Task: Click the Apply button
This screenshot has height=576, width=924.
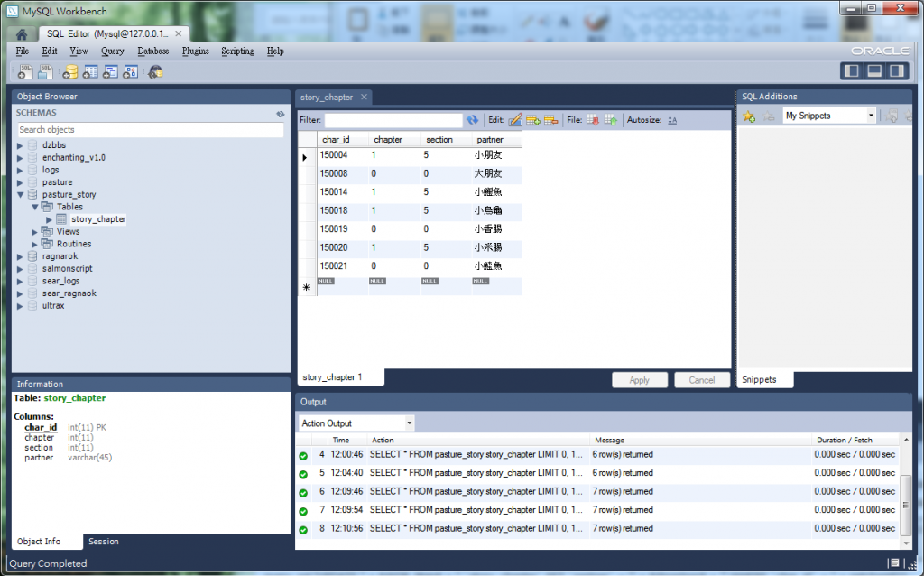Action: point(640,380)
